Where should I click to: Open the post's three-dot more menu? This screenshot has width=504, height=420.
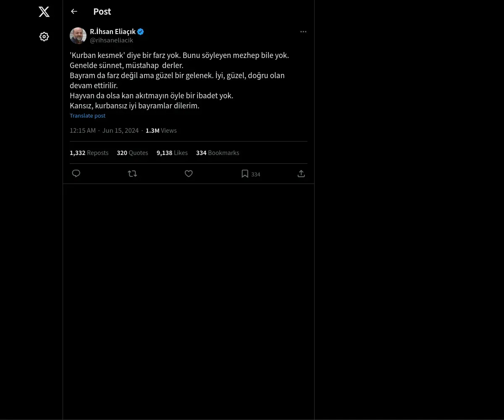(x=303, y=32)
